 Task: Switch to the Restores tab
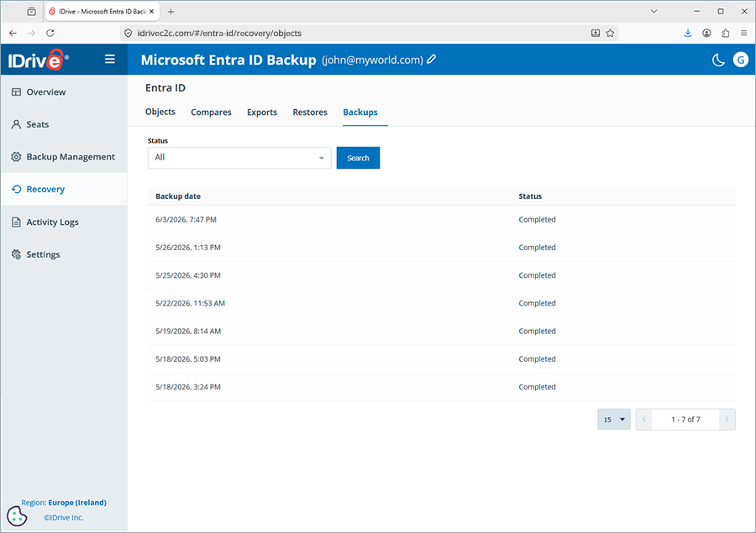click(x=310, y=112)
